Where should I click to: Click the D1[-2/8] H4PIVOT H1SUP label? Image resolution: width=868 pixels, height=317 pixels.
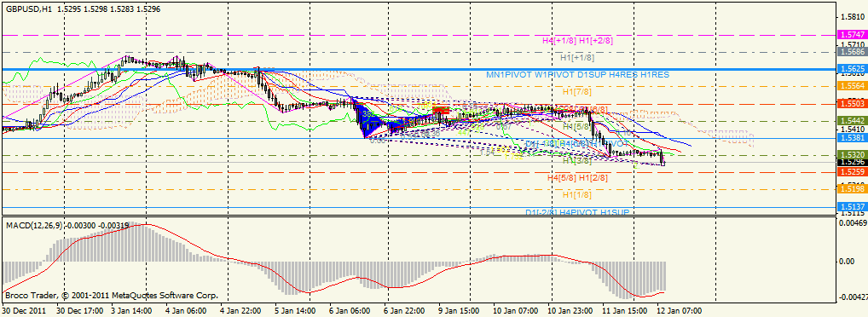(578, 212)
